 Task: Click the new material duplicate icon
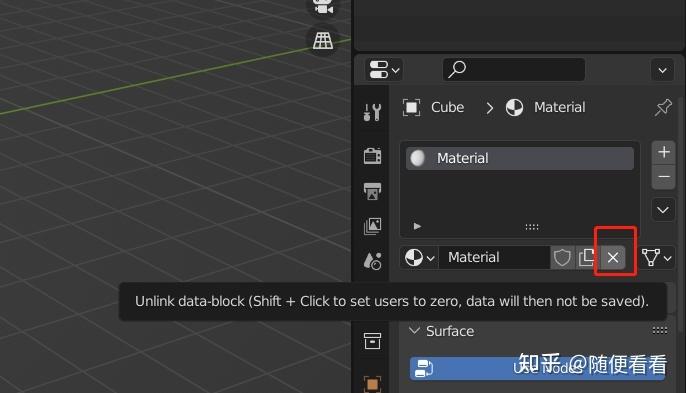pos(587,257)
